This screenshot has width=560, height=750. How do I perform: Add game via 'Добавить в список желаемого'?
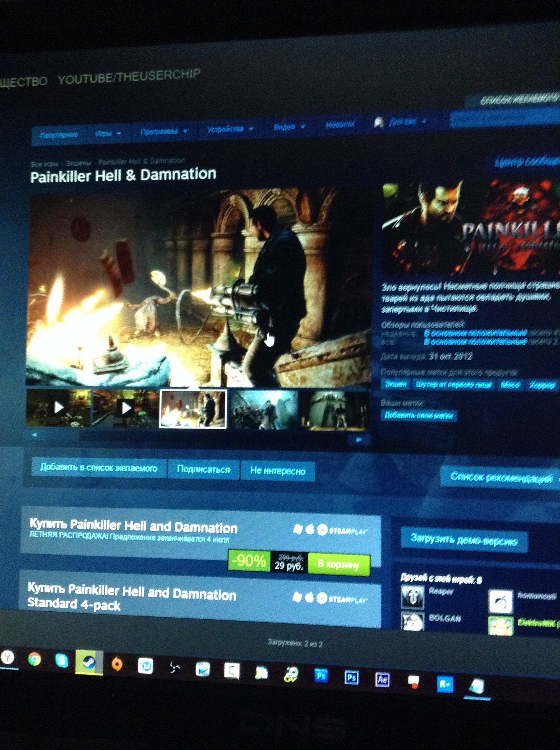coord(99,467)
